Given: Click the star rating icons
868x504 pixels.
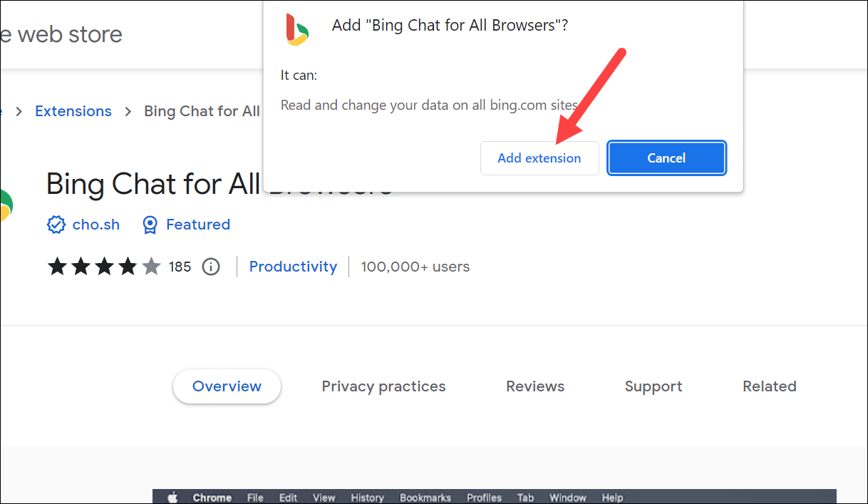Looking at the screenshot, I should point(104,267).
